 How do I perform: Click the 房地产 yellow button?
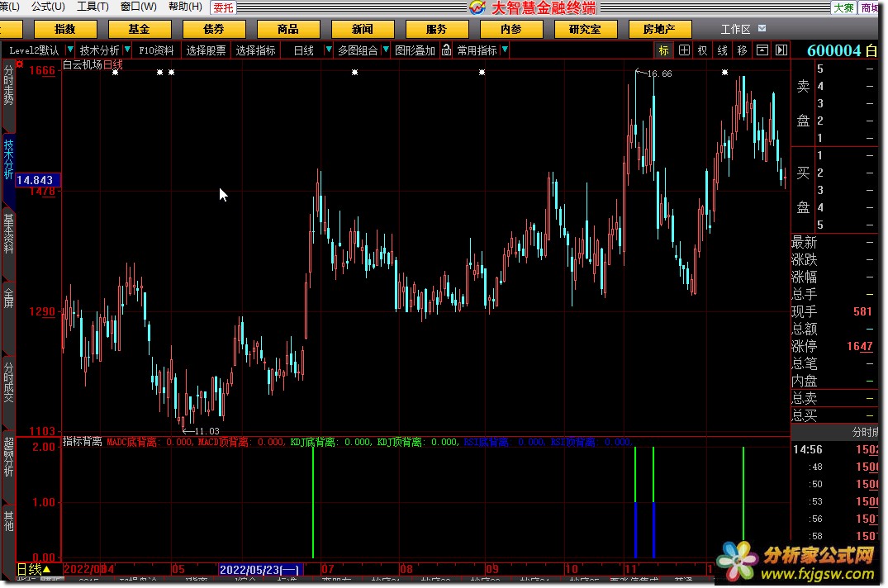[x=659, y=29]
